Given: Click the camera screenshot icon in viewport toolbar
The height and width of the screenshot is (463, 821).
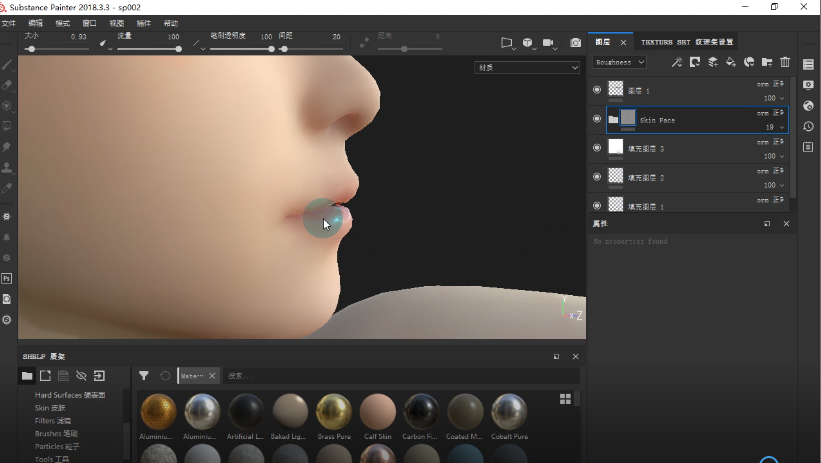Looking at the screenshot, I should [575, 43].
